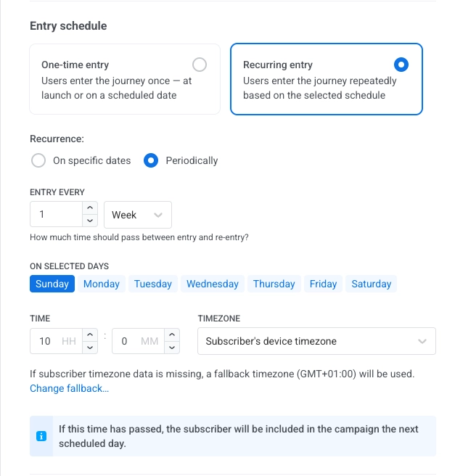Select On specific dates recurrence
The height and width of the screenshot is (476, 455).
point(38,160)
